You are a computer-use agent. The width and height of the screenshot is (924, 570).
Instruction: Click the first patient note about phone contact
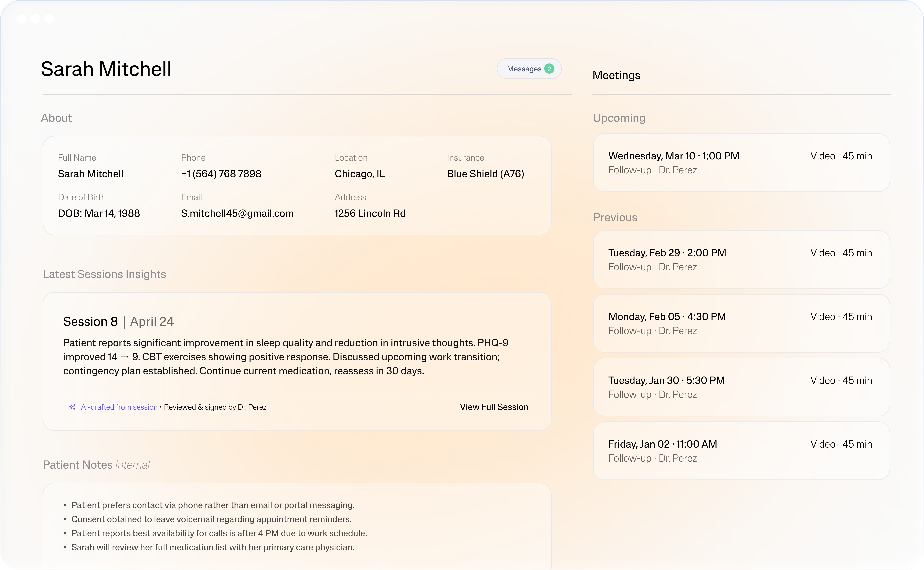click(213, 505)
